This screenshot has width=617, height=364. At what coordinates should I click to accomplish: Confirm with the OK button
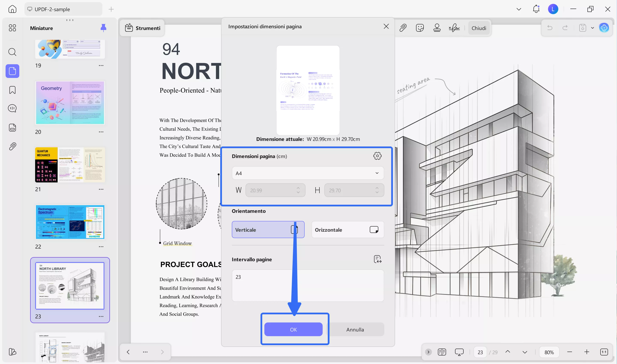coord(293,329)
